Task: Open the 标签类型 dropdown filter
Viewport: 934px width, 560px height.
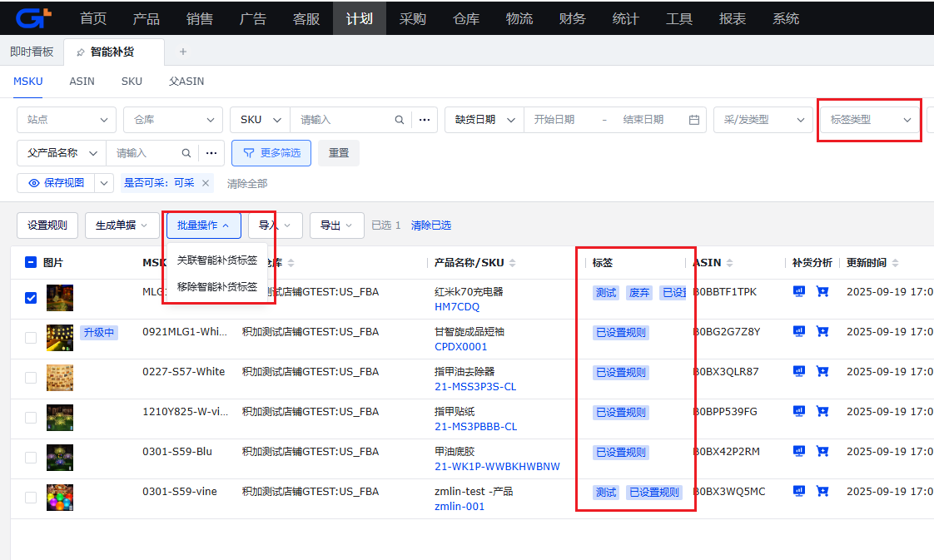Action: coord(870,120)
